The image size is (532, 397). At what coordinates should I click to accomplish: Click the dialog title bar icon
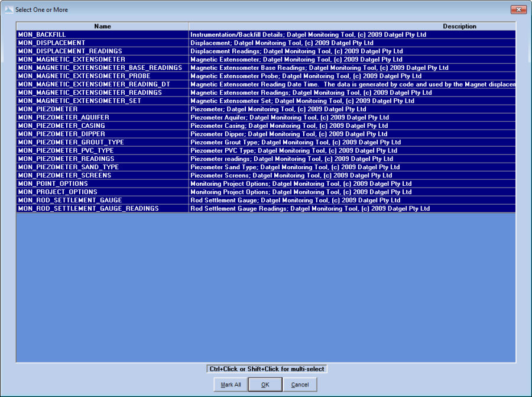[x=8, y=9]
